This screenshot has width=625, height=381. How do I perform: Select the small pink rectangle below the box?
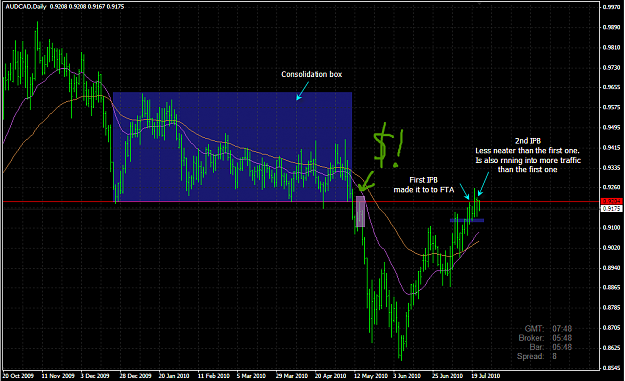tap(360, 212)
